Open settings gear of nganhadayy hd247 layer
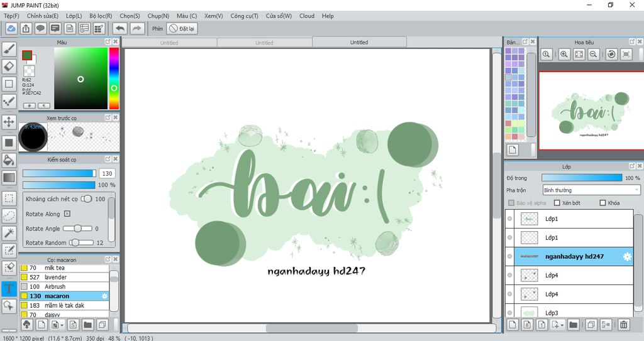The height and width of the screenshot is (341, 644). (x=627, y=256)
